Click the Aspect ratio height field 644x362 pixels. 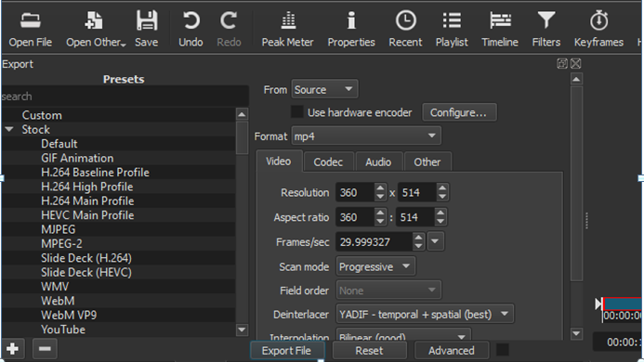point(416,217)
